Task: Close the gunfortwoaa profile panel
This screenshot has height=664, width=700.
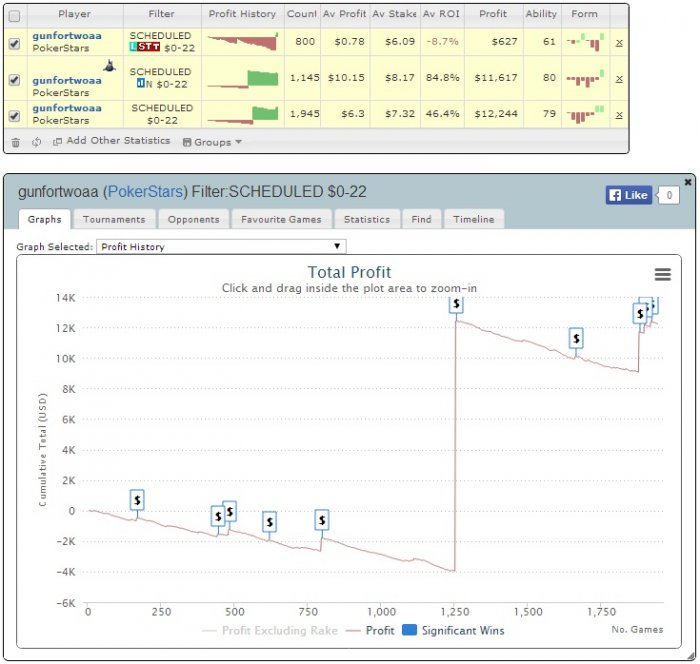Action: 688,182
